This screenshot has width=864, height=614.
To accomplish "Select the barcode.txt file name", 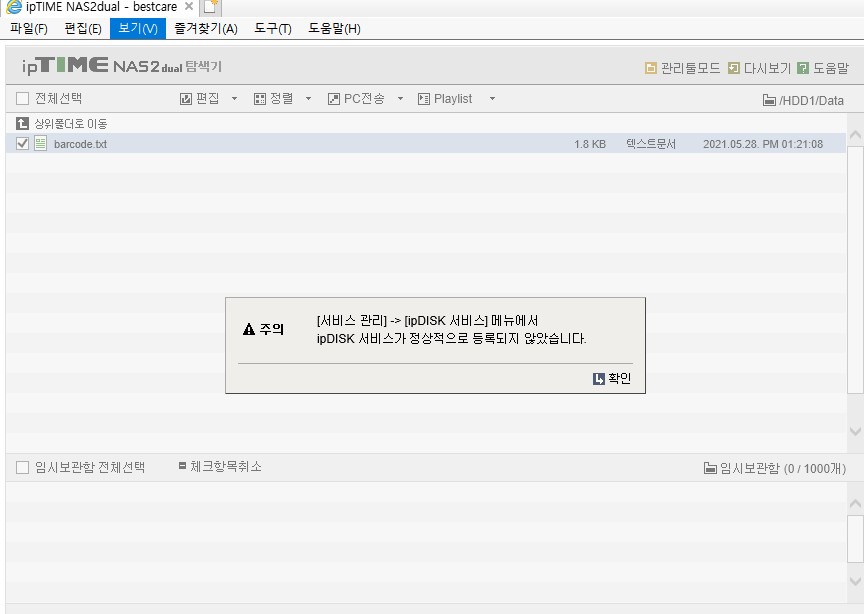I will point(80,144).
